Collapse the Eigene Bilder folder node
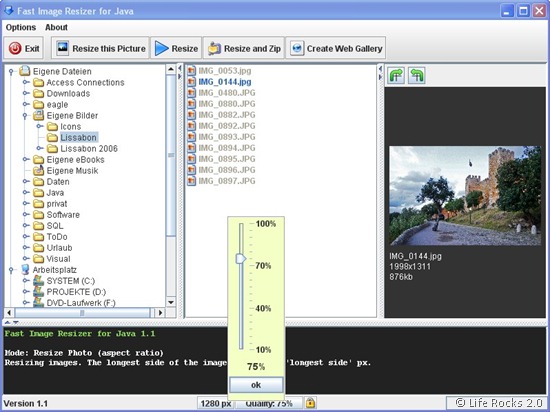The width and height of the screenshot is (550, 412). coord(25,115)
